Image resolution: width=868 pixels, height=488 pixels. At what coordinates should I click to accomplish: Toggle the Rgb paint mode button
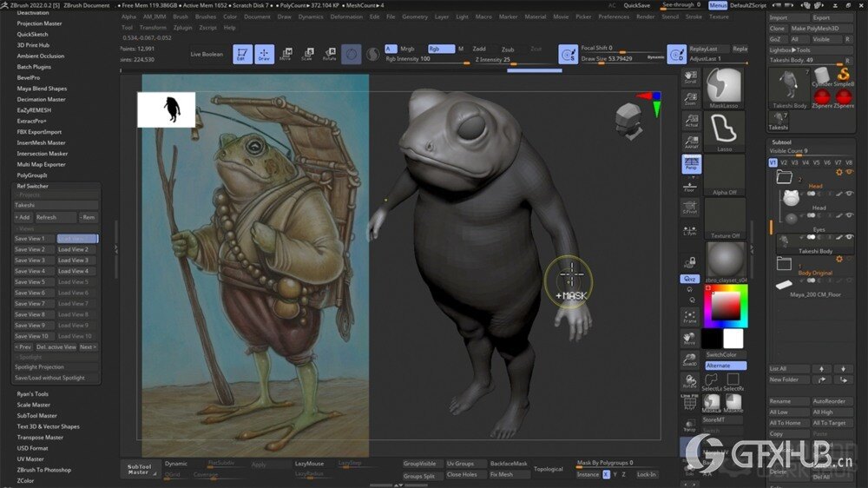point(440,49)
